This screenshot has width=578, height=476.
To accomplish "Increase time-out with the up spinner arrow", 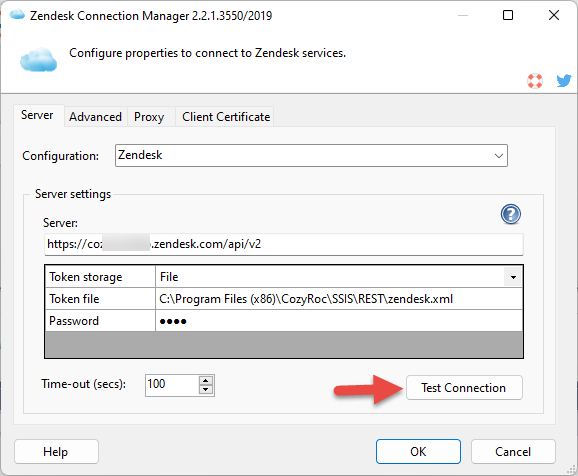I will 206,381.
